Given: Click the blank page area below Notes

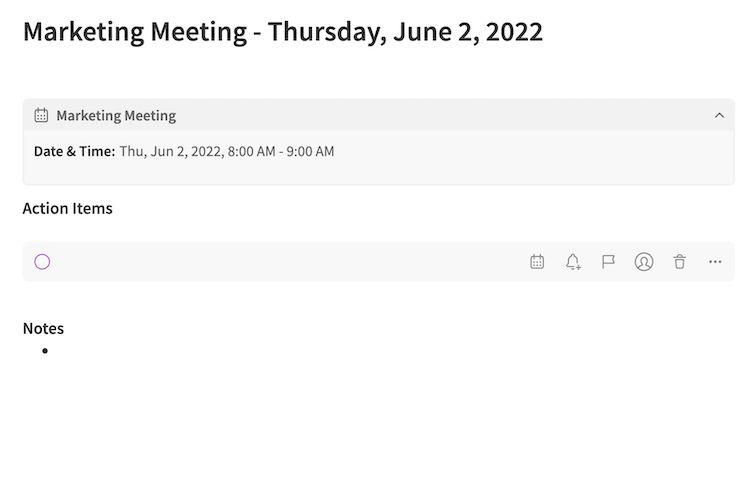Looking at the screenshot, I should [x=375, y=430].
